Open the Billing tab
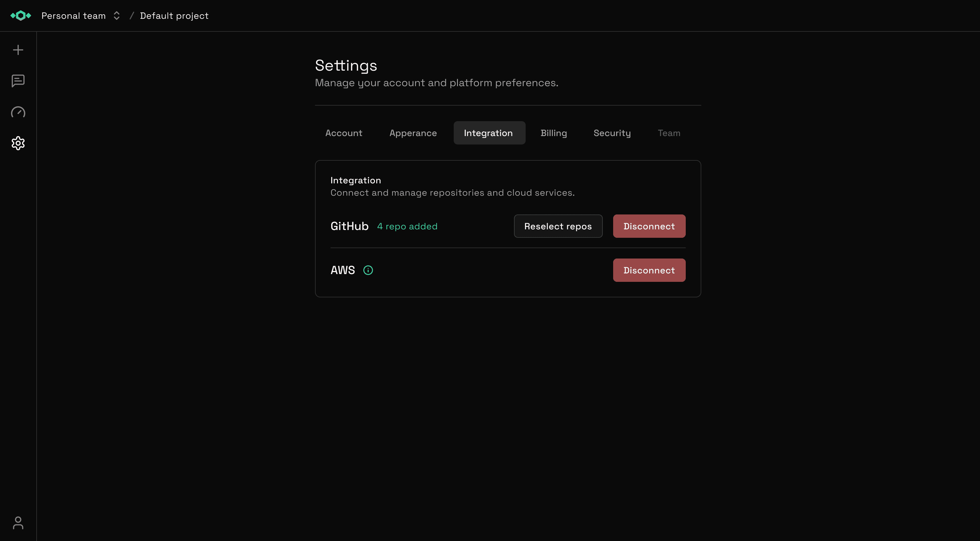Screen dimensions: 980x541 point(554,133)
